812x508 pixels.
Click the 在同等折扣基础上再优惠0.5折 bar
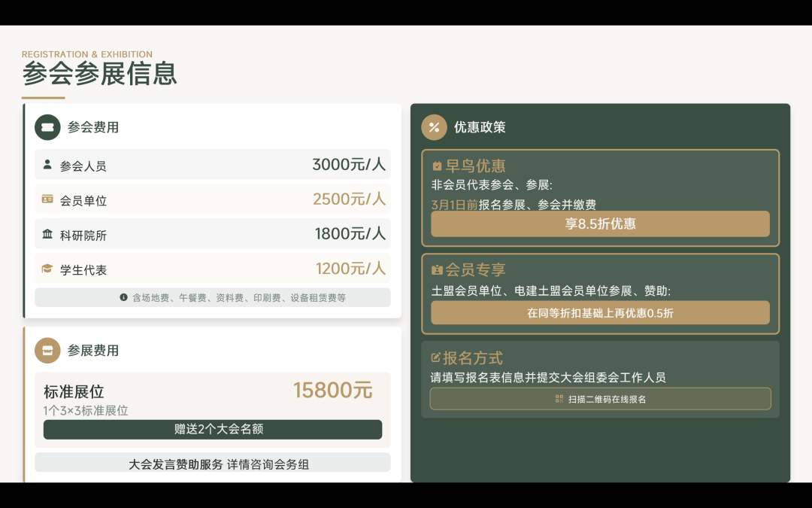[x=599, y=312]
